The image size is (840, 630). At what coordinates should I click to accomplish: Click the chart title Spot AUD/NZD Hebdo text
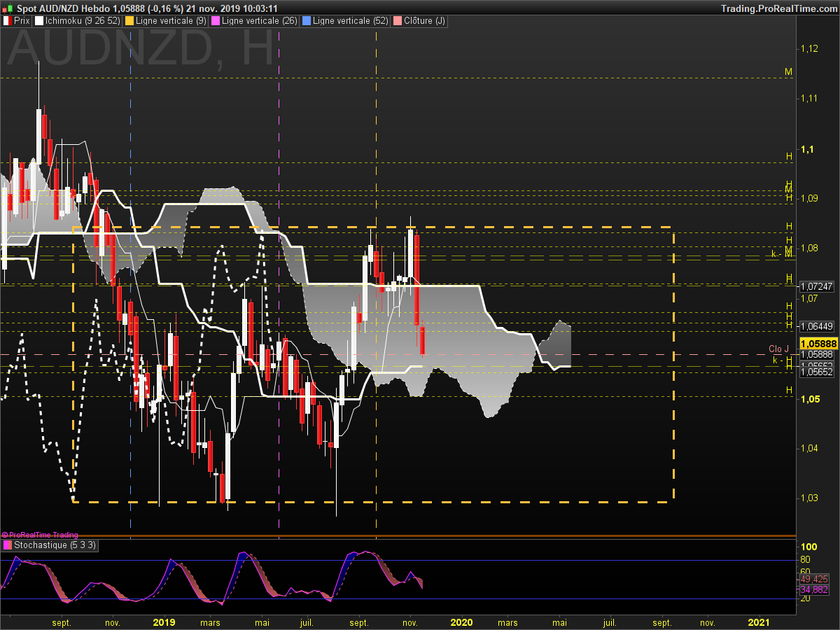pyautogui.click(x=62, y=8)
